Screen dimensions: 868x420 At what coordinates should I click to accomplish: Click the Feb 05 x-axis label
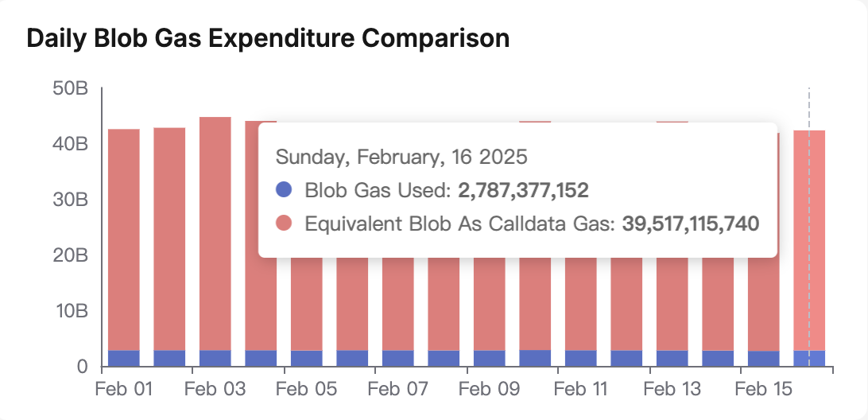point(306,389)
